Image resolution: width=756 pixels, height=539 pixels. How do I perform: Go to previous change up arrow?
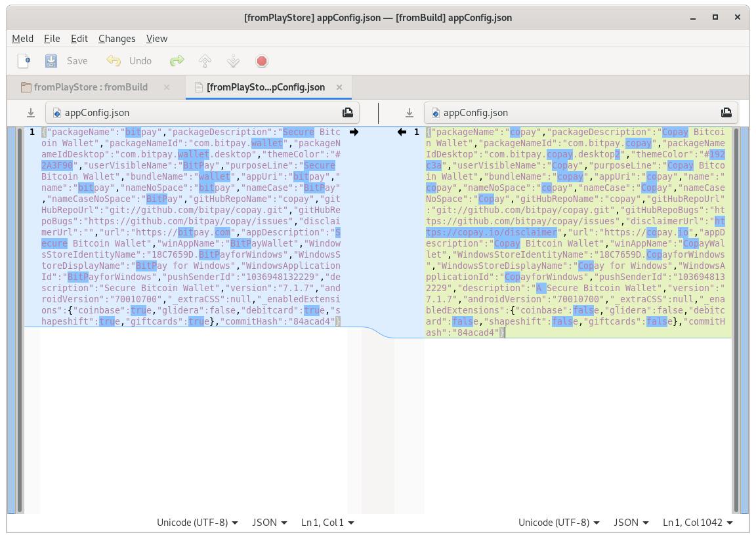pos(205,61)
